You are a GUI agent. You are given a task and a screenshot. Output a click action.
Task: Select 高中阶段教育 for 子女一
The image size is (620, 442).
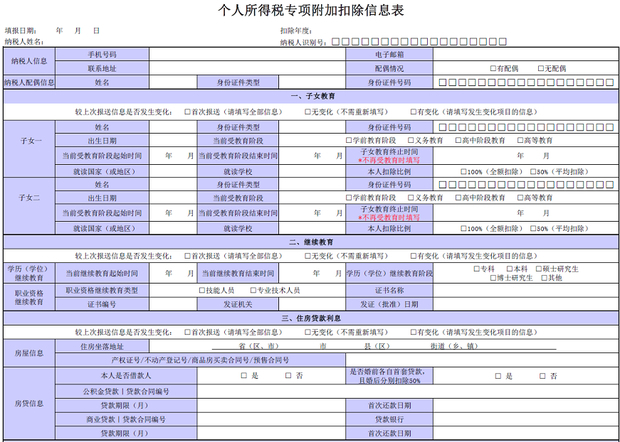coord(458,140)
